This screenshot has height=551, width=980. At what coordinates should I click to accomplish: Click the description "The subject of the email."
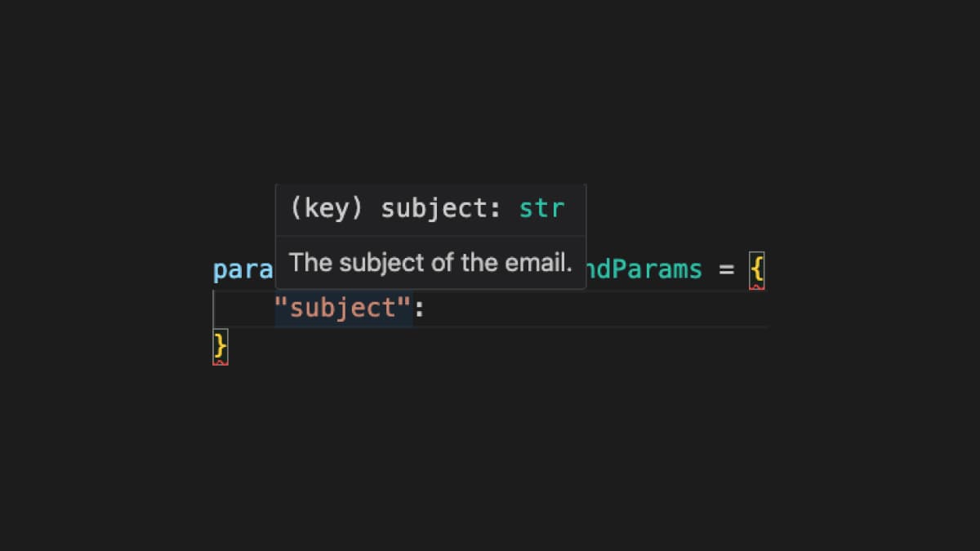pos(431,262)
